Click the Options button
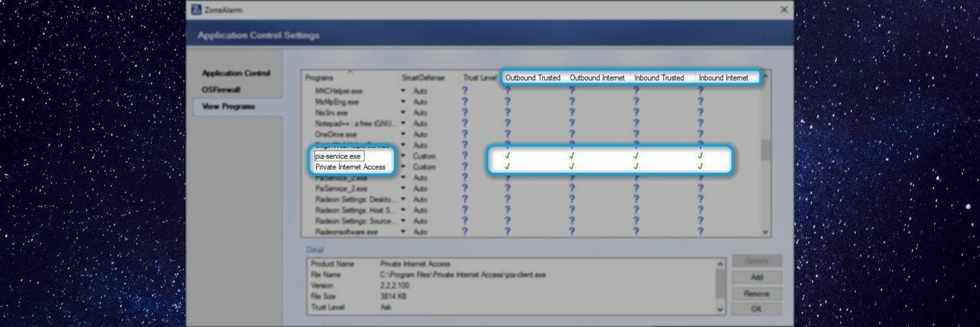 [757, 261]
